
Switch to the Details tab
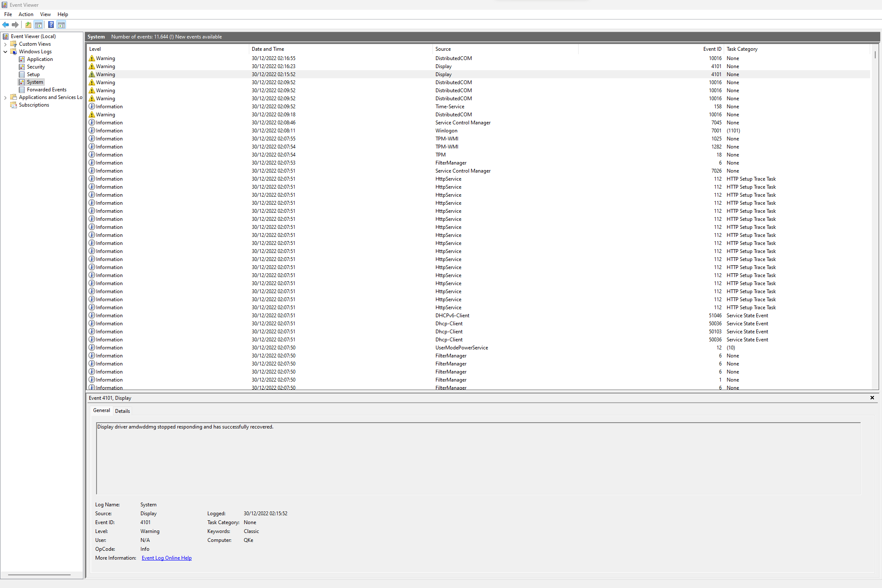pos(122,410)
